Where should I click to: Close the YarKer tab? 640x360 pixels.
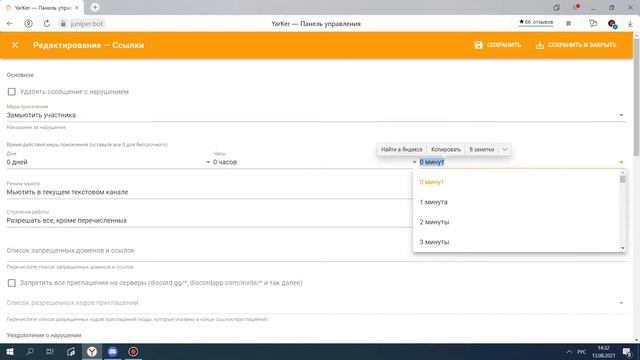click(76, 8)
